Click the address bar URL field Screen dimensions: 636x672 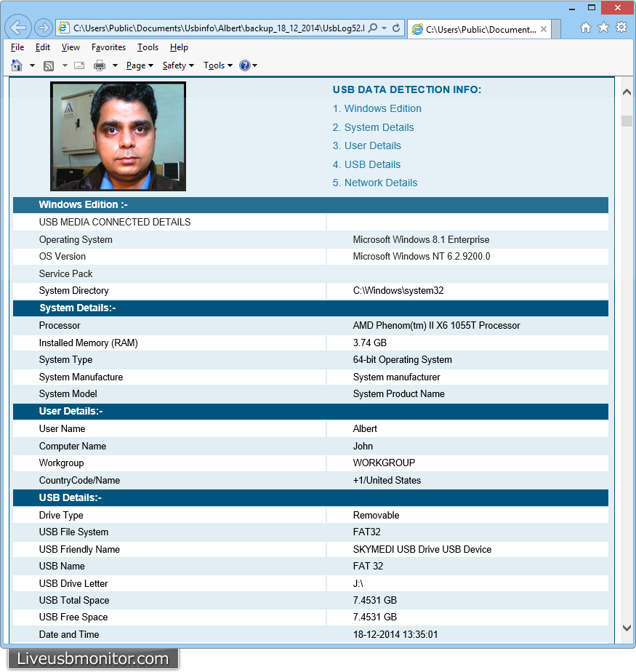(x=219, y=28)
